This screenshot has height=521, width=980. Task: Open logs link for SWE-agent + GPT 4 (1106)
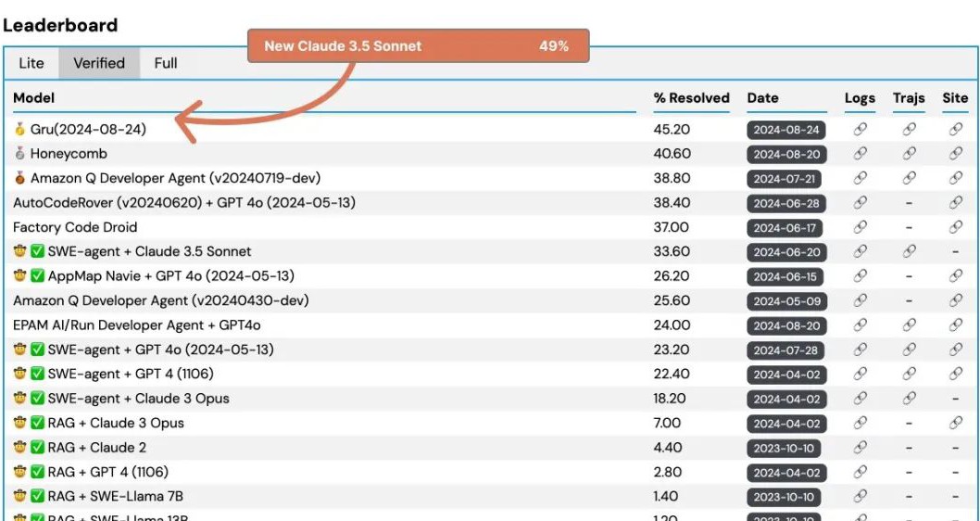click(861, 374)
